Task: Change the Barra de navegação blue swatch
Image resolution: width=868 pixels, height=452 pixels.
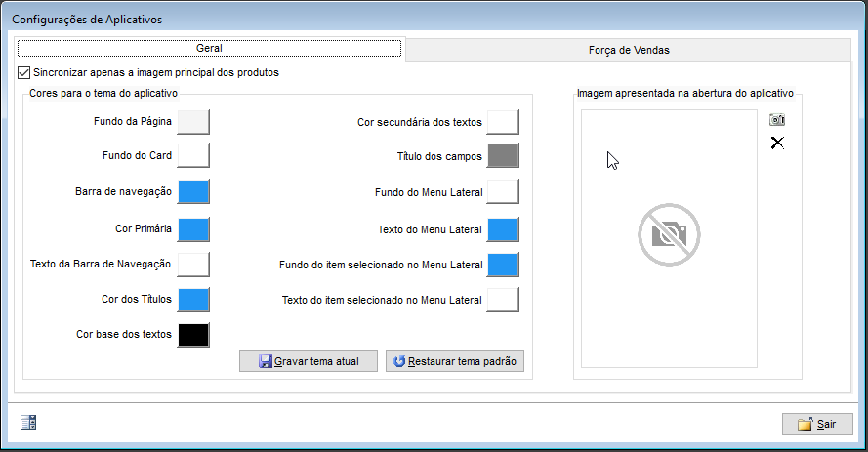Action: tap(193, 192)
